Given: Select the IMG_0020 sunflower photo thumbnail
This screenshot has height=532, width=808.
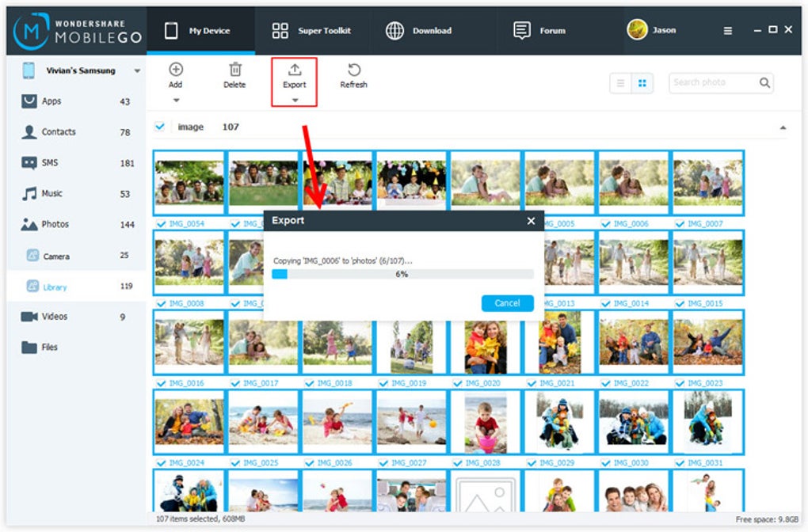Looking at the screenshot, I should click(486, 343).
